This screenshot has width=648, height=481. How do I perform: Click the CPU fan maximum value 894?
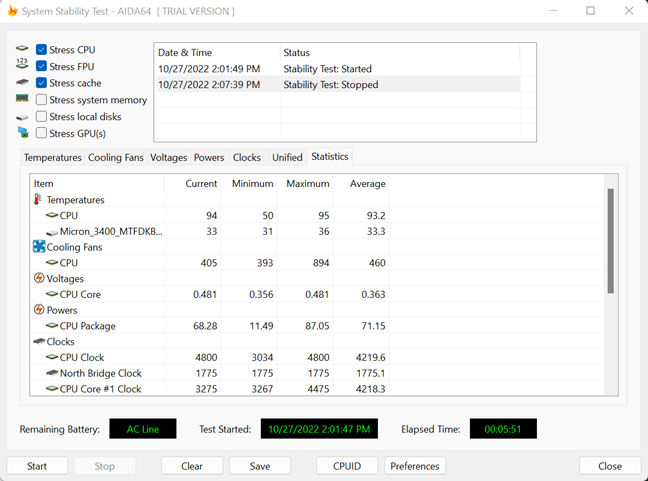(321, 263)
